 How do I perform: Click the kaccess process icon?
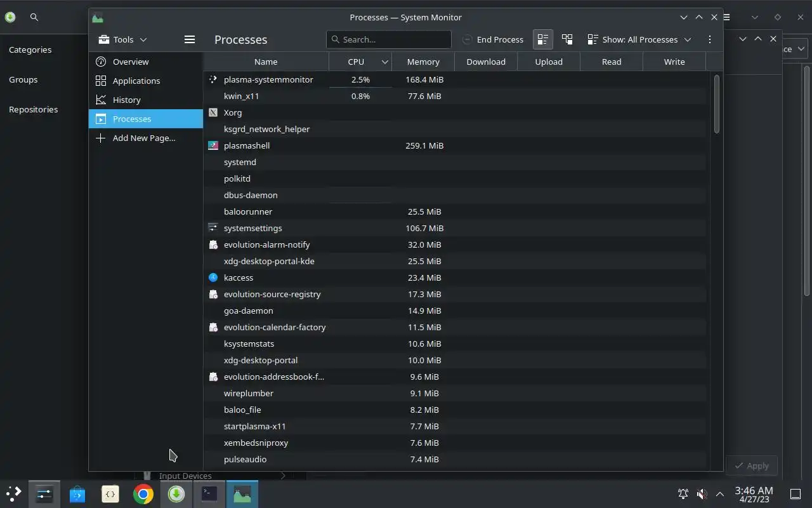click(213, 277)
